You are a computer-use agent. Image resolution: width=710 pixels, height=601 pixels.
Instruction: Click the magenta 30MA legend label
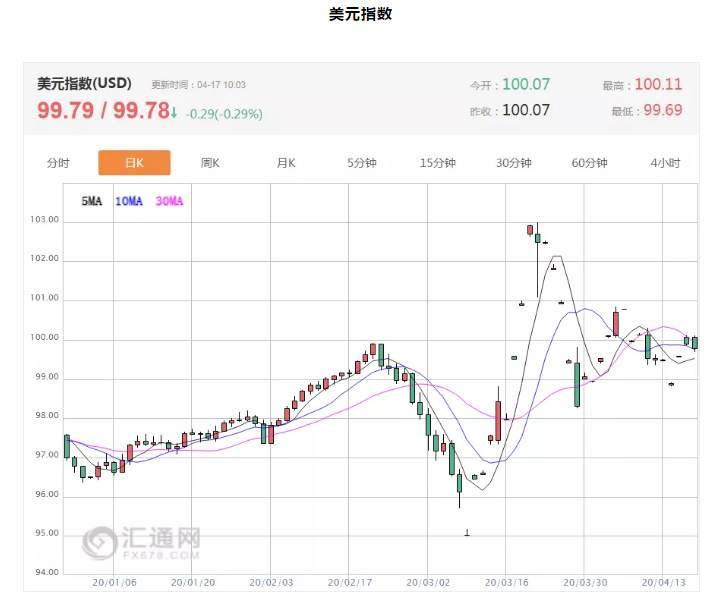[x=169, y=201]
